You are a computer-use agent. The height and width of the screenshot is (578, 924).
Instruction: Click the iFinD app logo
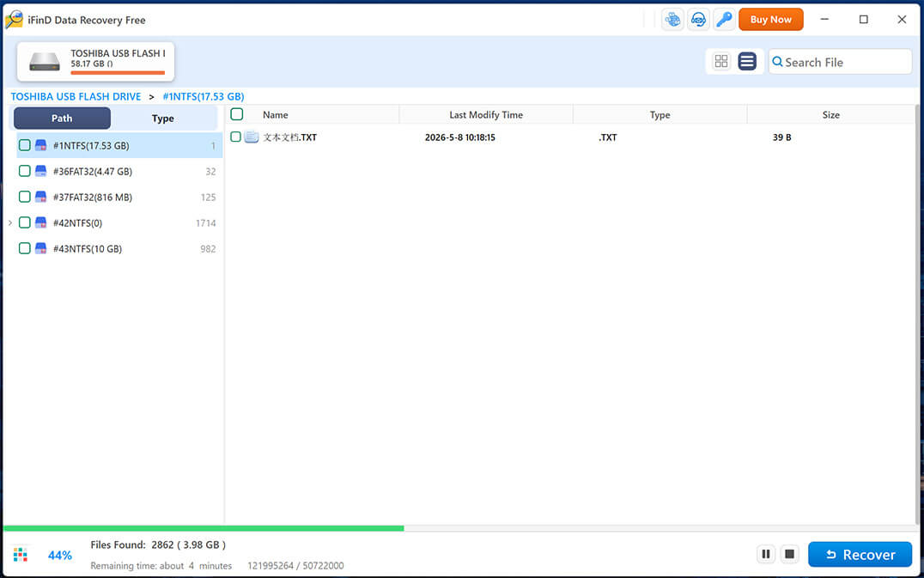click(14, 20)
